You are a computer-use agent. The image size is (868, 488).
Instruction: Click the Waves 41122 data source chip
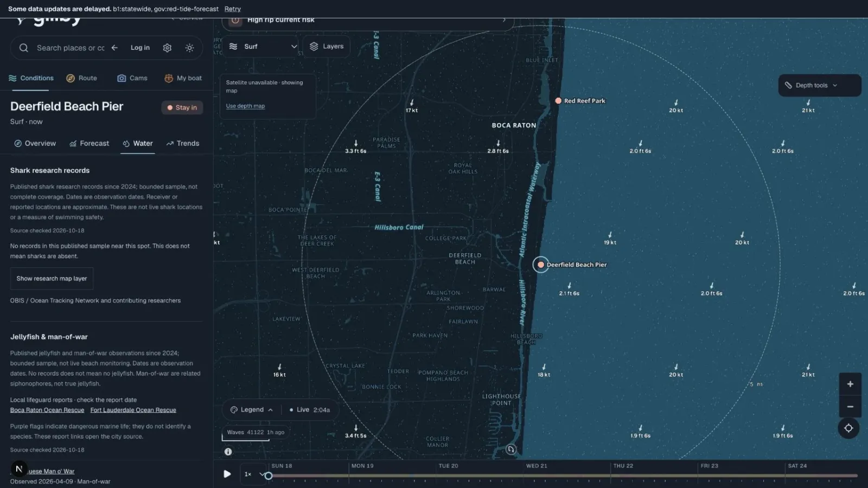point(256,433)
